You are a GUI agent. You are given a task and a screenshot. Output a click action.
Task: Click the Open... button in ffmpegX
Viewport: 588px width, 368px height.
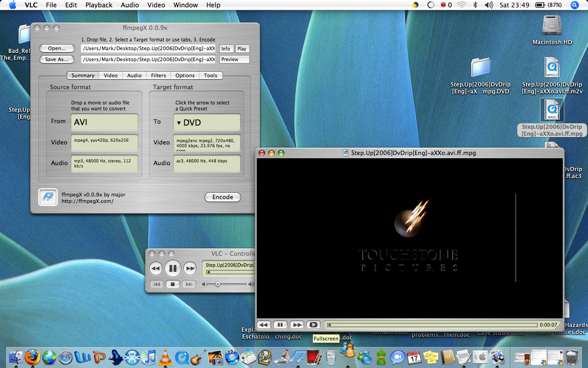[57, 49]
